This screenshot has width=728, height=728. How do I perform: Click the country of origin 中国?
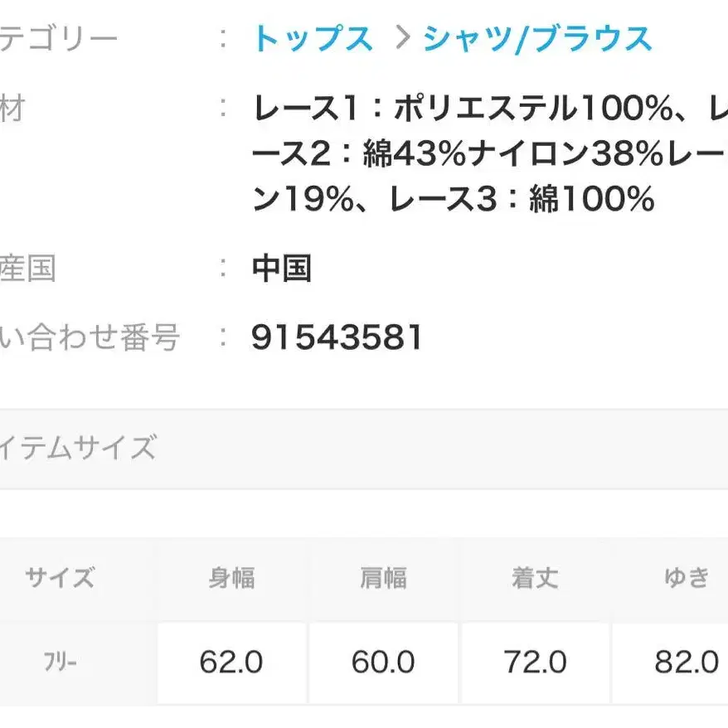click(x=281, y=269)
